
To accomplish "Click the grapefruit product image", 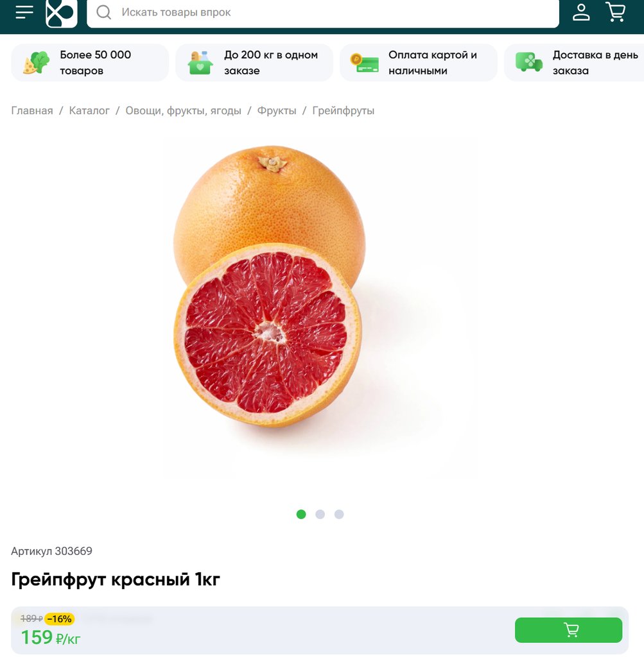I will point(269,286).
